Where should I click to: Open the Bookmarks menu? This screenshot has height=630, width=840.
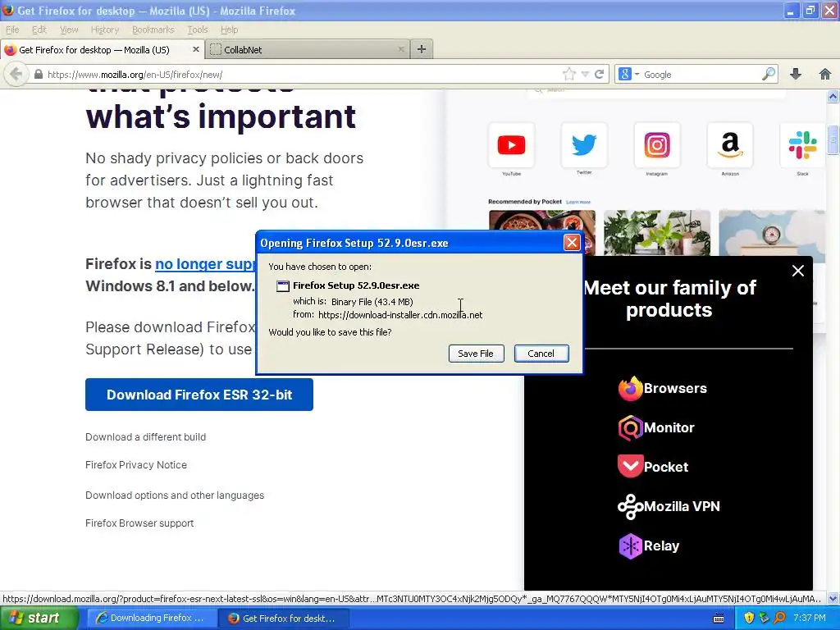(x=153, y=30)
